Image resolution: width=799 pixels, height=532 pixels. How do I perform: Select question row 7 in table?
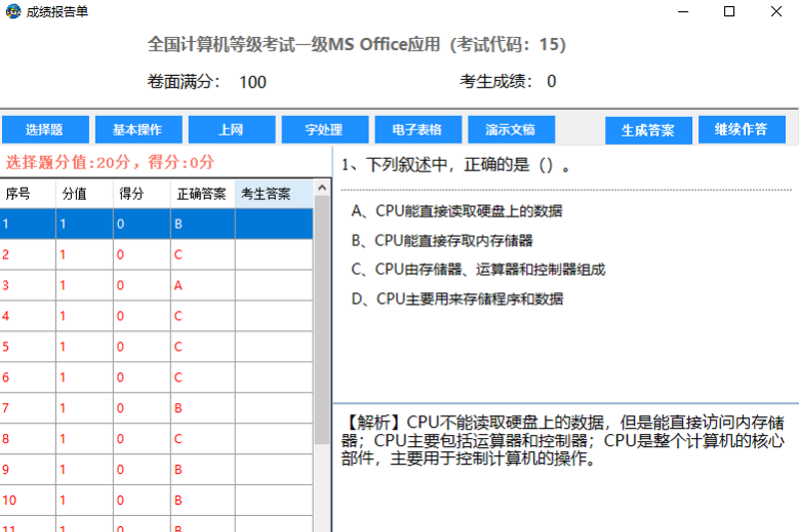157,408
